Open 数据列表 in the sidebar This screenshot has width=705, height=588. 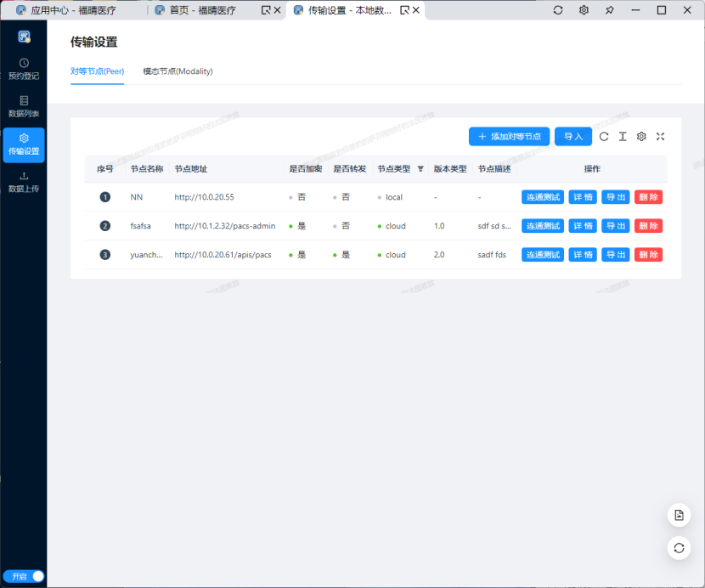coord(24,106)
